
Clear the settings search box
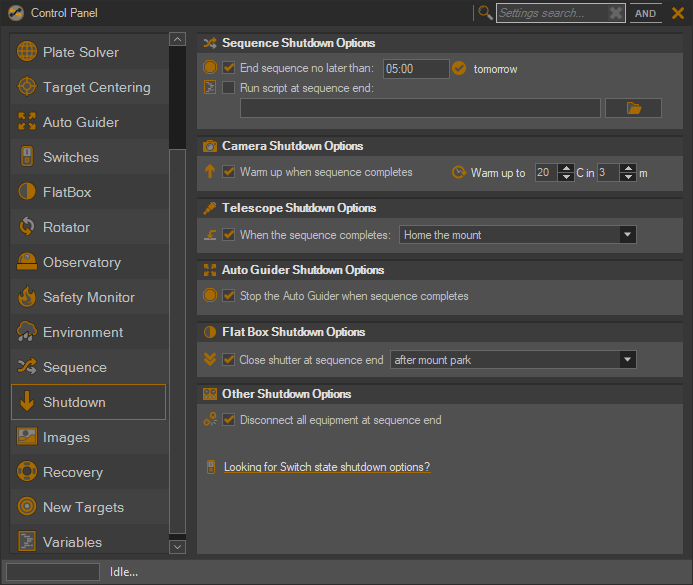[x=616, y=13]
